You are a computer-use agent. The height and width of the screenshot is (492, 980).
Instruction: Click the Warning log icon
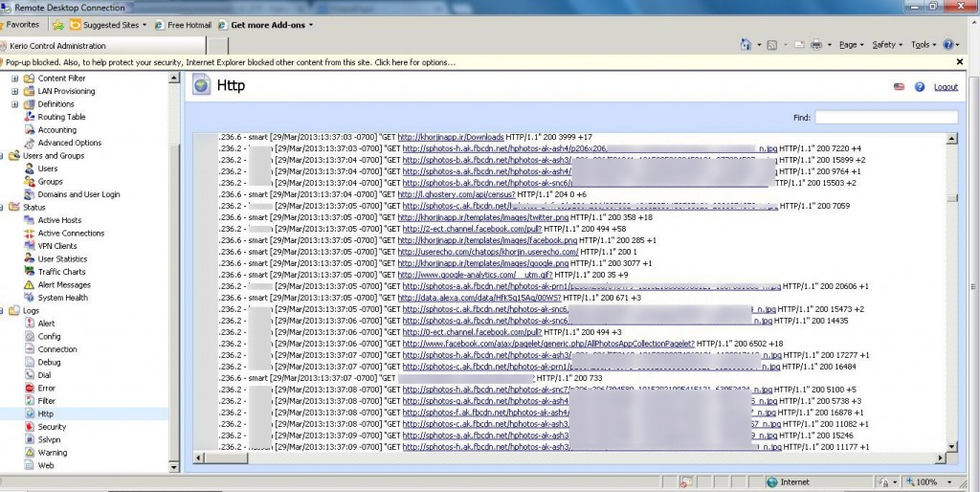click(x=29, y=453)
